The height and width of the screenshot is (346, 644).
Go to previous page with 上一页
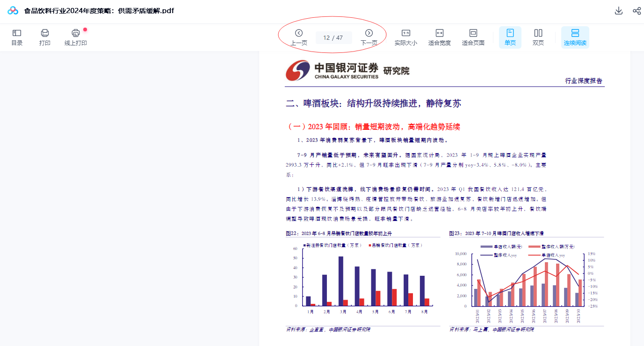point(299,37)
